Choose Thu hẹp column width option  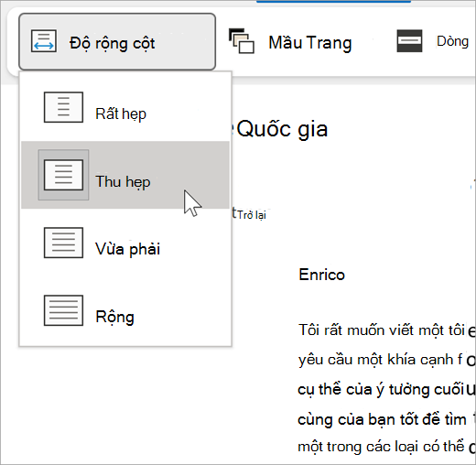(x=125, y=175)
